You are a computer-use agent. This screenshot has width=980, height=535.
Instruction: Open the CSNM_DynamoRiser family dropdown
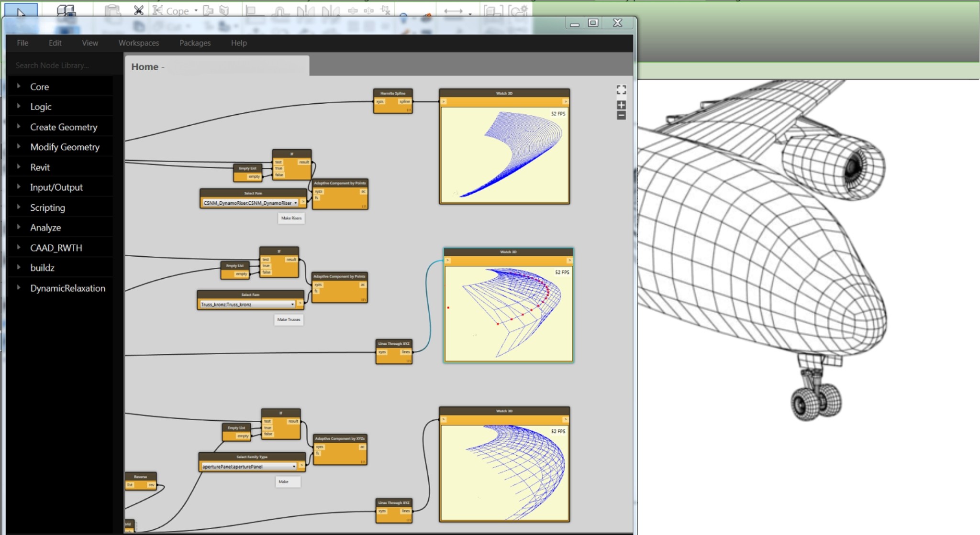point(295,203)
